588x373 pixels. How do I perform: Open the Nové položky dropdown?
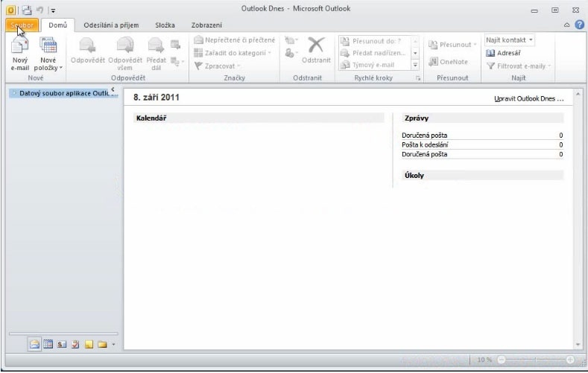click(x=48, y=54)
